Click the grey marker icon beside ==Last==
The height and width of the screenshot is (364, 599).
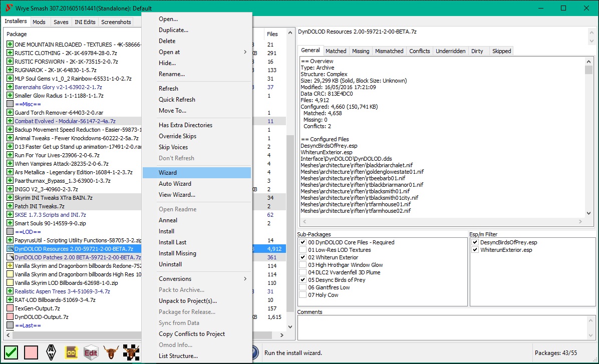[x=10, y=325]
